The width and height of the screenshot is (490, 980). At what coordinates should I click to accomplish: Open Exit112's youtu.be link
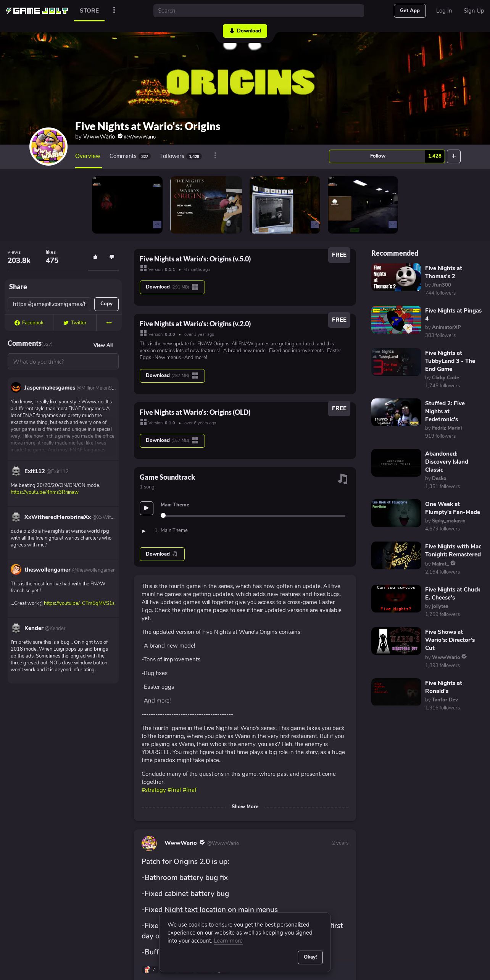tap(45, 492)
